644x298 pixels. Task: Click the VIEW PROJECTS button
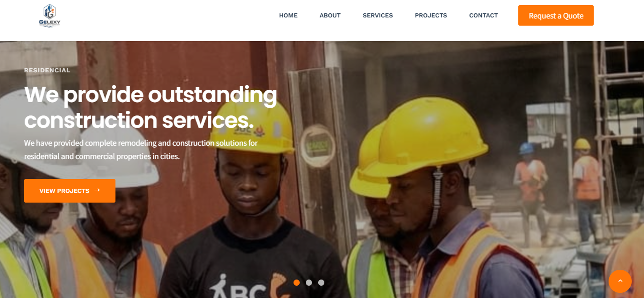[70, 191]
